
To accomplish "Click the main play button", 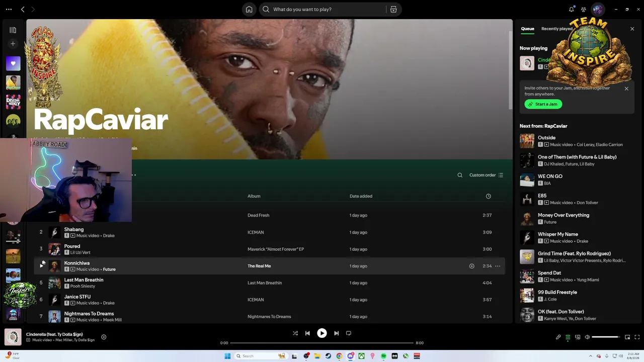I will [322, 333].
